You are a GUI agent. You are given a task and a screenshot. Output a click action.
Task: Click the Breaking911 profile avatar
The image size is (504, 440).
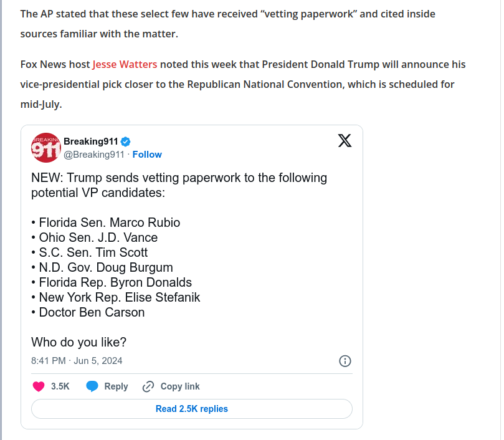click(x=46, y=148)
